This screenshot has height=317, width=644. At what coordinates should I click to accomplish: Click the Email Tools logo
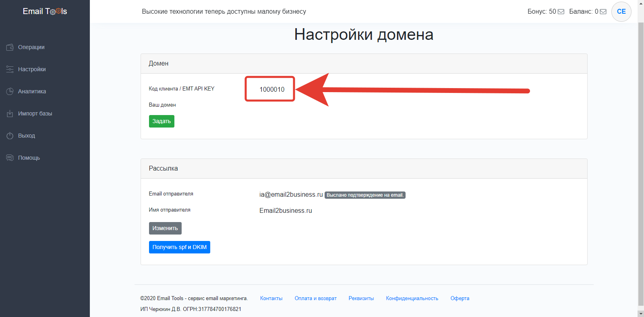pos(45,11)
